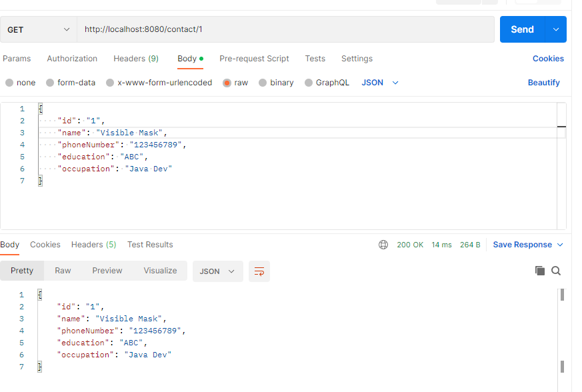
Task: Click the wrap lines icon in response
Action: pyautogui.click(x=259, y=271)
